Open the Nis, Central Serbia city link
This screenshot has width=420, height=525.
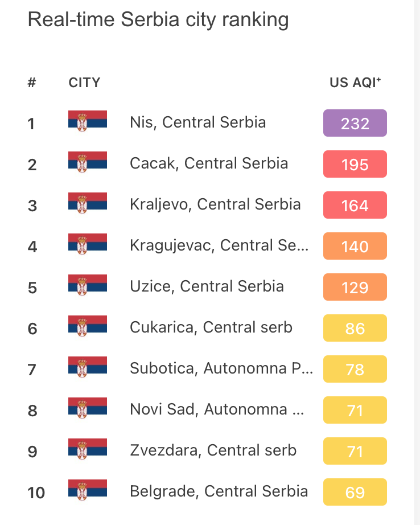pos(197,122)
